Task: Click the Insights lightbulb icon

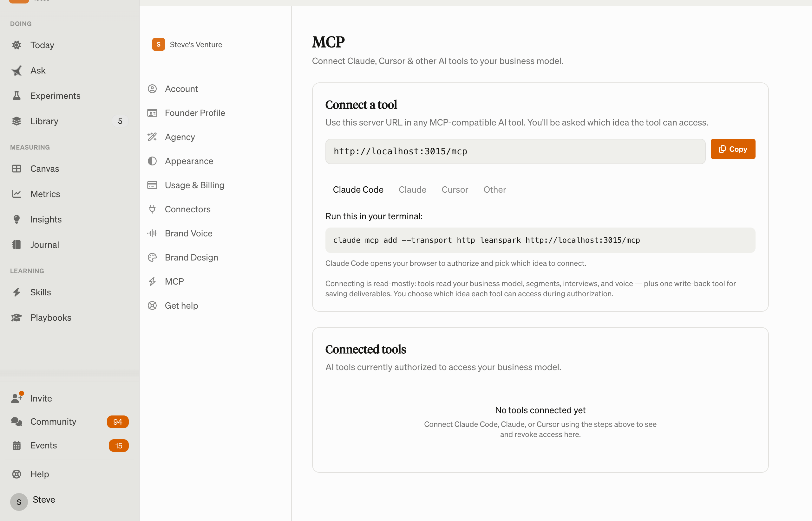Action: [16, 219]
